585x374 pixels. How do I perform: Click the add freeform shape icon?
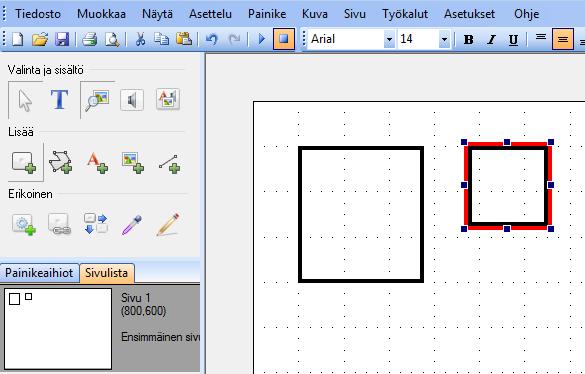(x=60, y=162)
